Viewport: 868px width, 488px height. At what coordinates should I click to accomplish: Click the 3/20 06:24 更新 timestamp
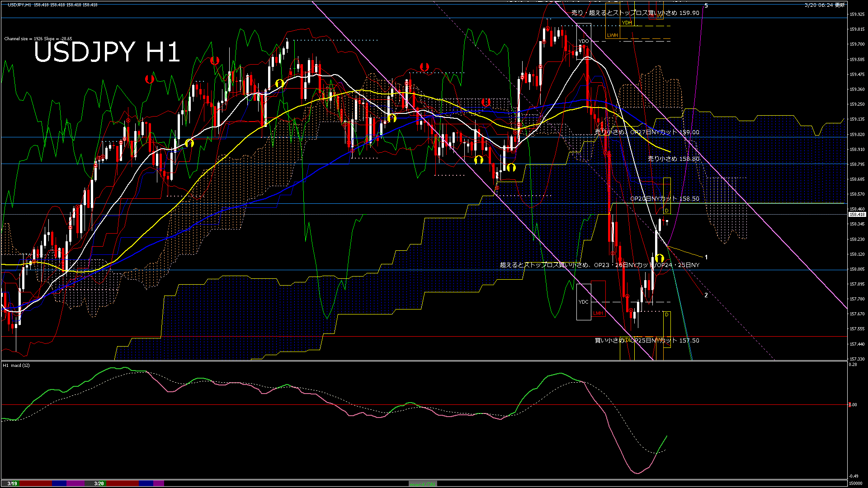click(x=825, y=5)
